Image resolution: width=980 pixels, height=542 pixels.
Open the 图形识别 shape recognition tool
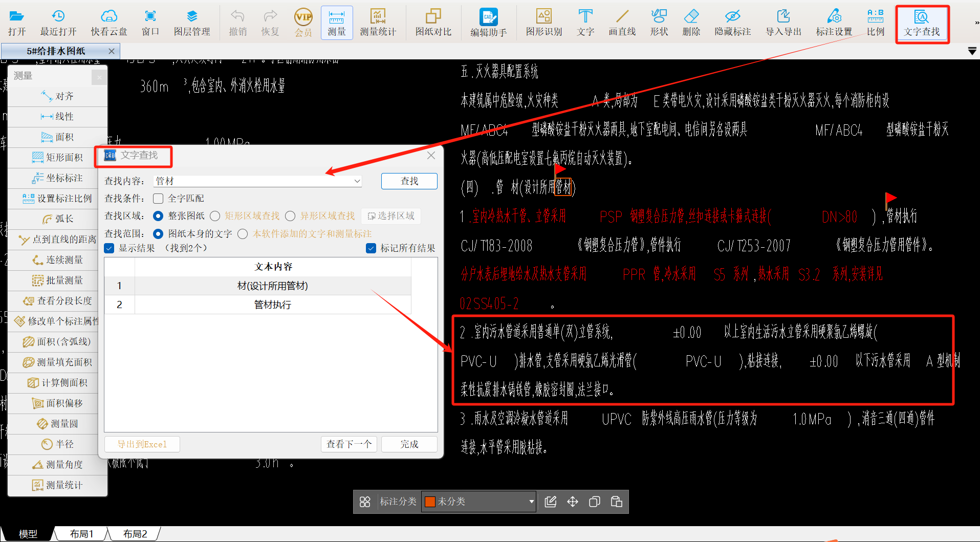[x=543, y=23]
